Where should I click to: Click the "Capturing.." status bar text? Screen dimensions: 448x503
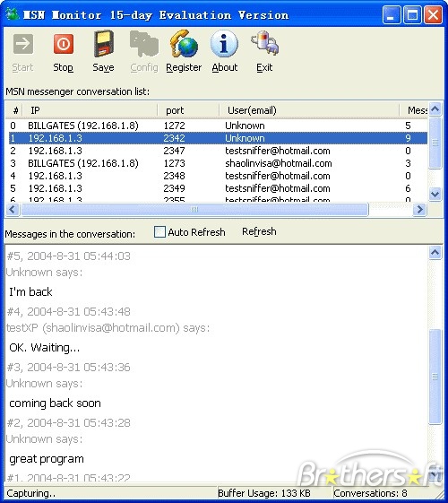(x=30, y=493)
